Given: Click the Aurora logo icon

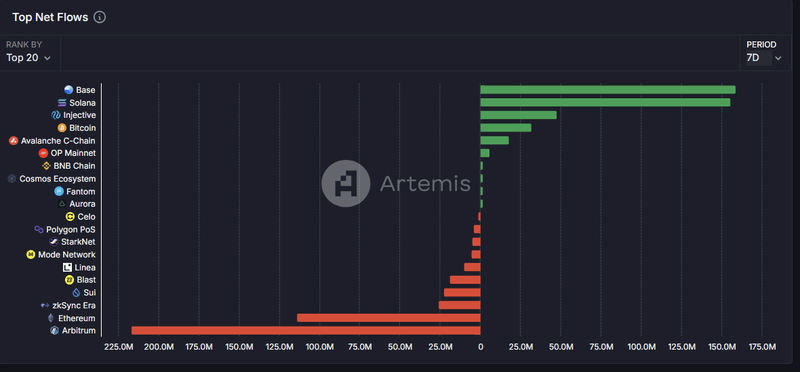Looking at the screenshot, I should (62, 204).
